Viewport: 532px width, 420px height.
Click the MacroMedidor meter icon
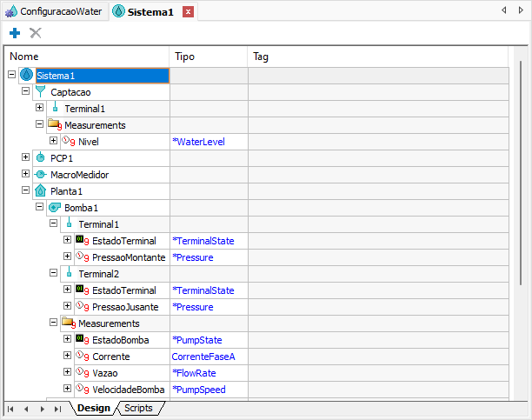[40, 175]
